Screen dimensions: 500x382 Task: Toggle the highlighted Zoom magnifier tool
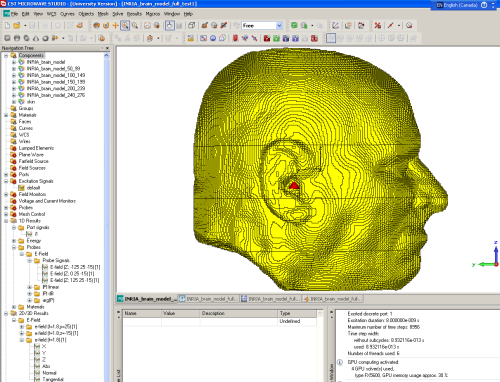[125, 25]
